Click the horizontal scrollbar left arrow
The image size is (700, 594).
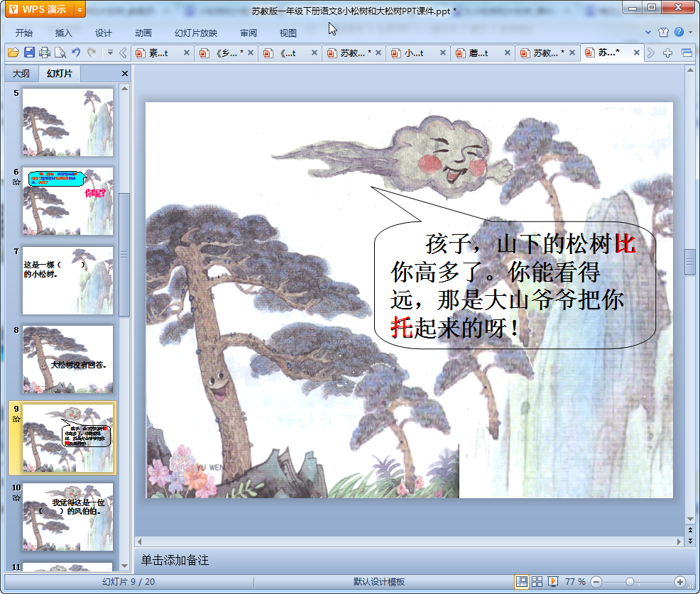(x=139, y=541)
